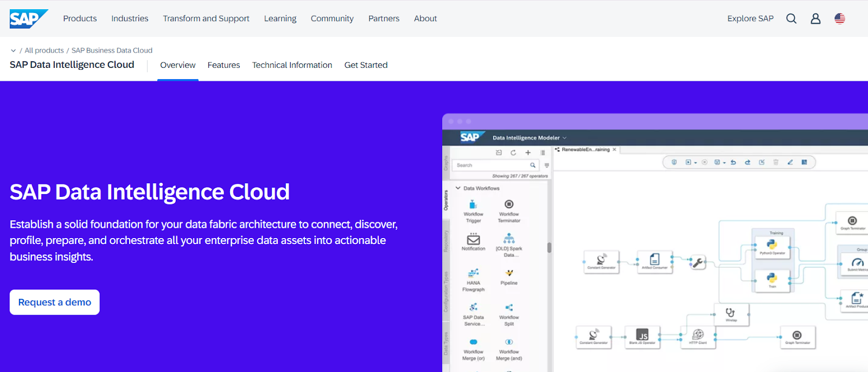868x372 pixels.
Task: Select the Workflow Split operator icon
Action: 509,307
